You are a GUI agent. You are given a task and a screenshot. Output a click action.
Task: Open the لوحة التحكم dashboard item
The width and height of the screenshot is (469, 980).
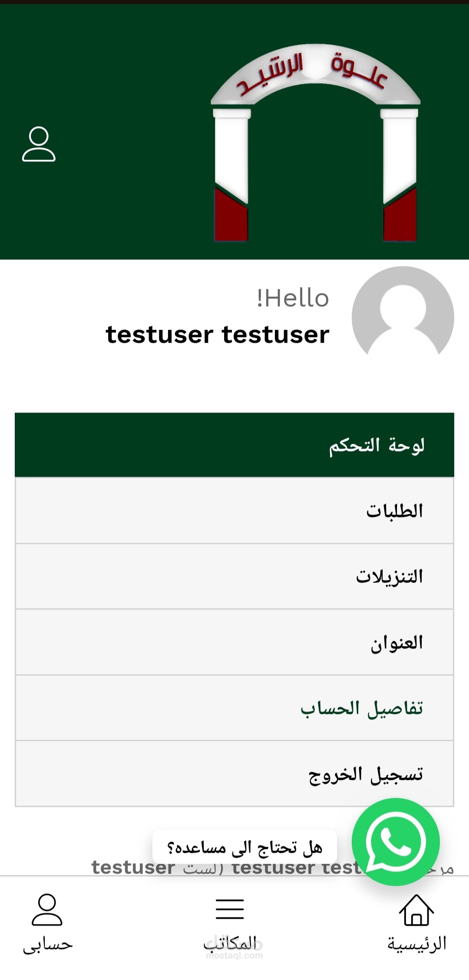tap(234, 445)
